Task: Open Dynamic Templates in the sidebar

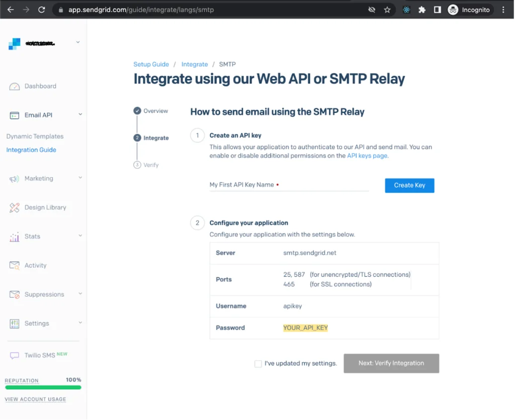Action: [35, 137]
